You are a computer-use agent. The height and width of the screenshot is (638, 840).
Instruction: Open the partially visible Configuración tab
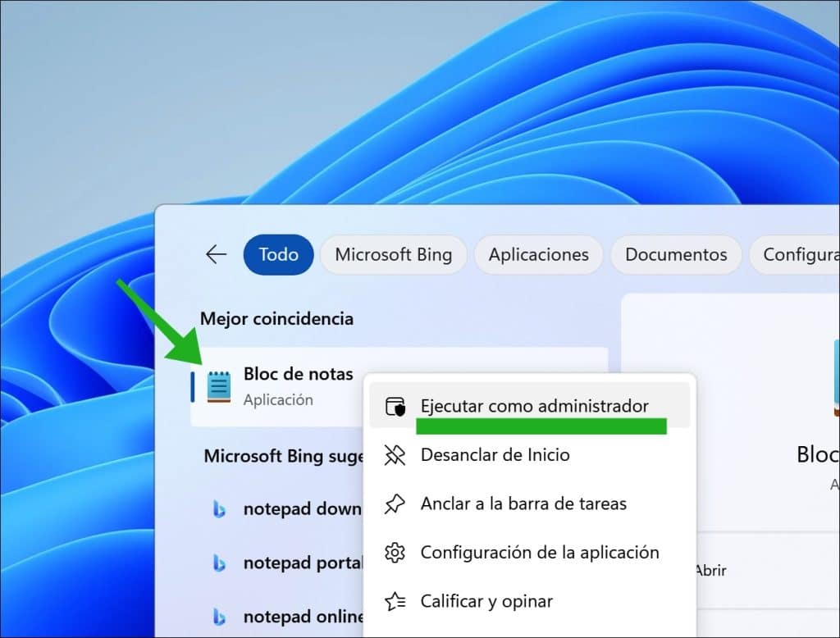pos(795,254)
